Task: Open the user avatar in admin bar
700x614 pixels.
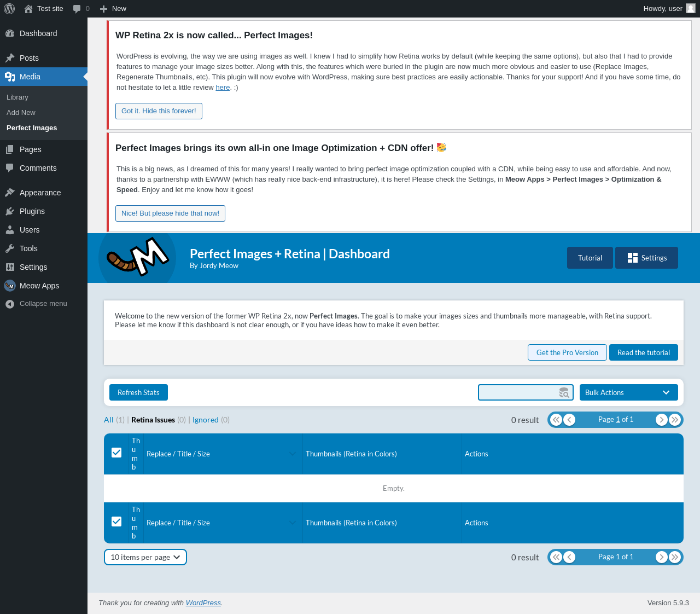Action: pyautogui.click(x=691, y=8)
